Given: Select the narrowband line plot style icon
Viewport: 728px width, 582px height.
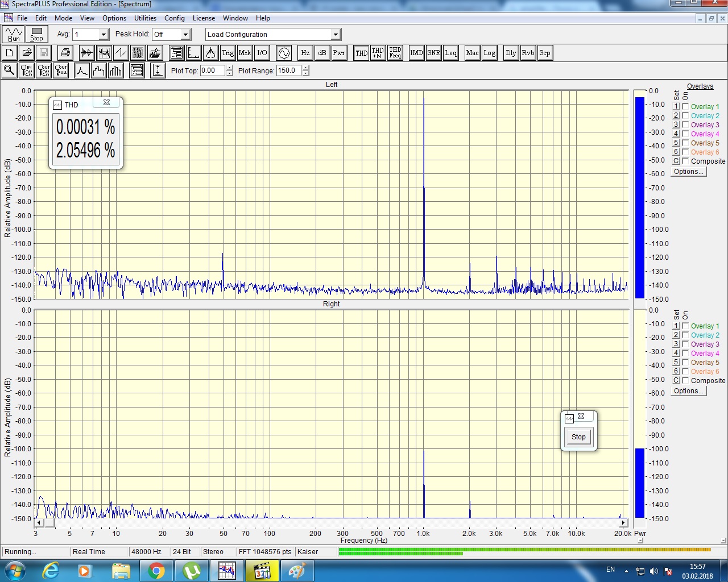Looking at the screenshot, I should [82, 70].
